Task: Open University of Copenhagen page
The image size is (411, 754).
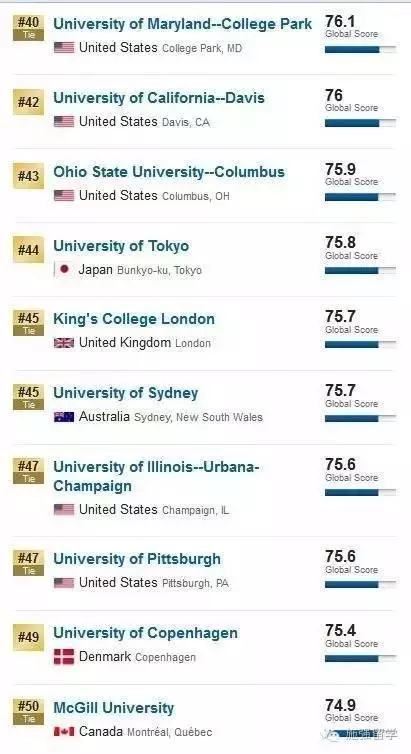Action: click(146, 633)
